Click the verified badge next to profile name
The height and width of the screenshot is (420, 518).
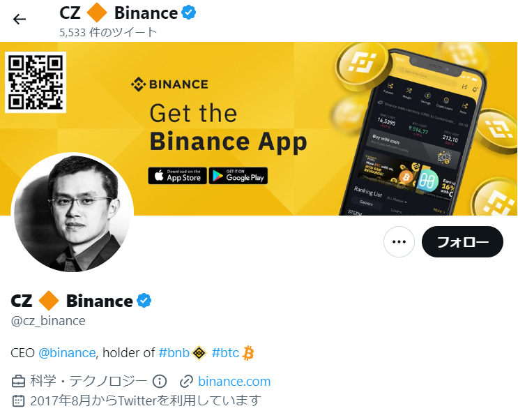pyautogui.click(x=144, y=301)
